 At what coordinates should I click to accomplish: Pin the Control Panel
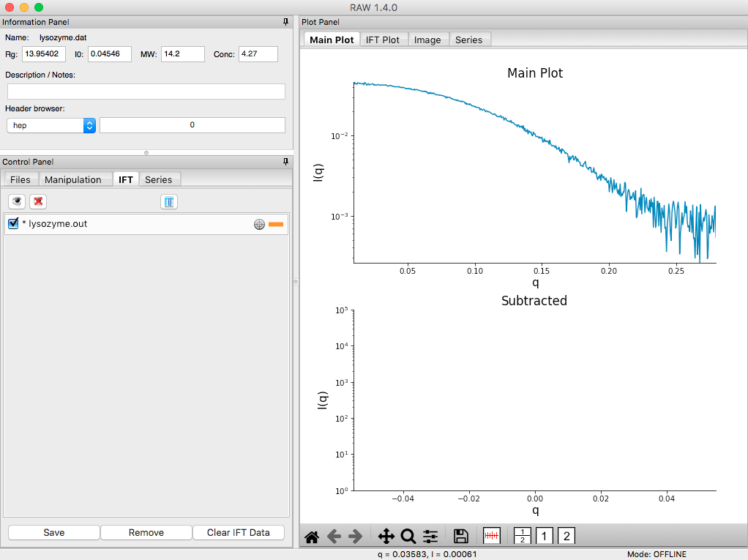pos(285,162)
